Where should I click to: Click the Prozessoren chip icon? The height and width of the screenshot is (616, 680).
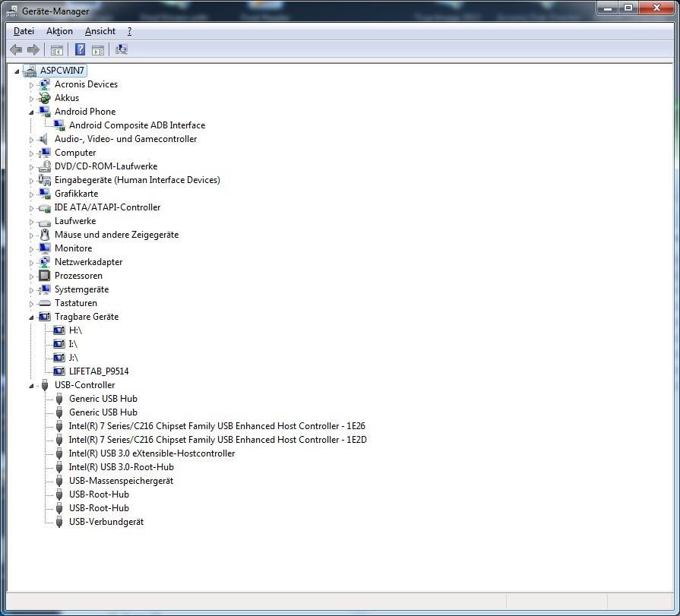[44, 276]
